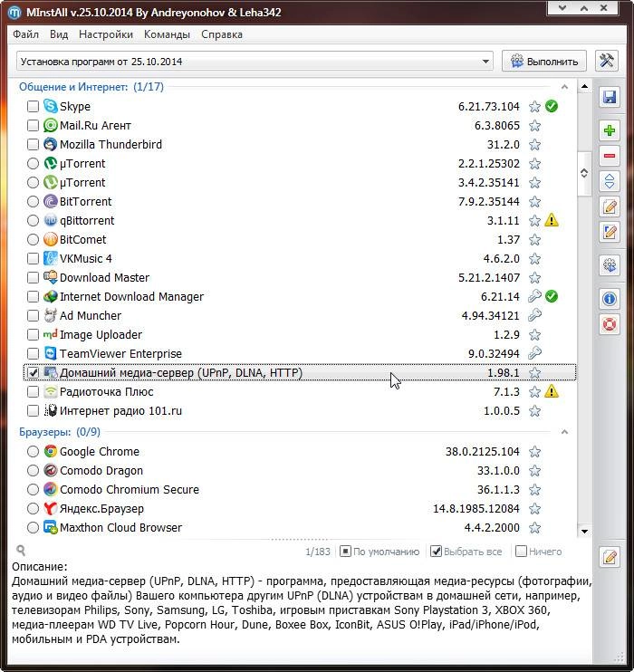This screenshot has height=672, width=634.
Task: Select the µTorrent 2.2.1.25302 radio button
Action: (x=33, y=163)
